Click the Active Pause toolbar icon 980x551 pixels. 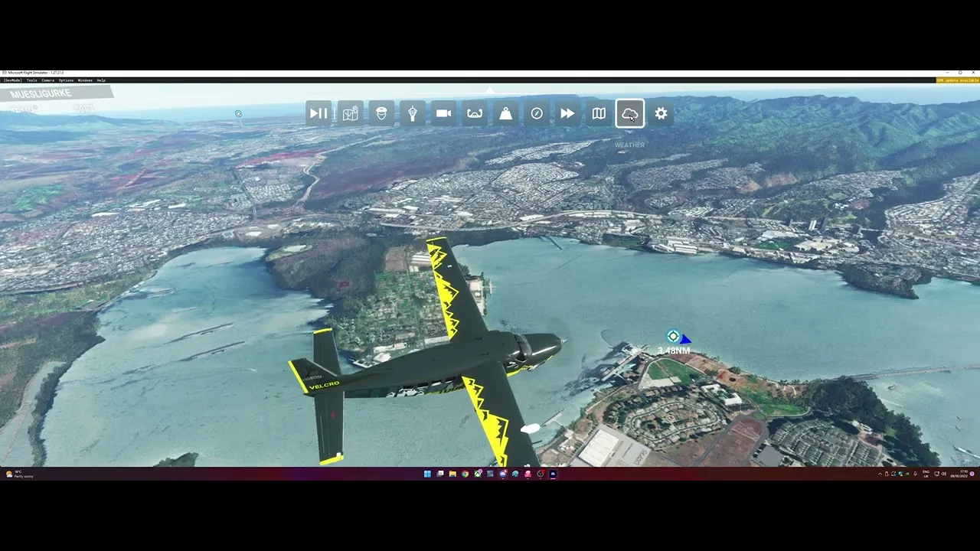coord(318,114)
